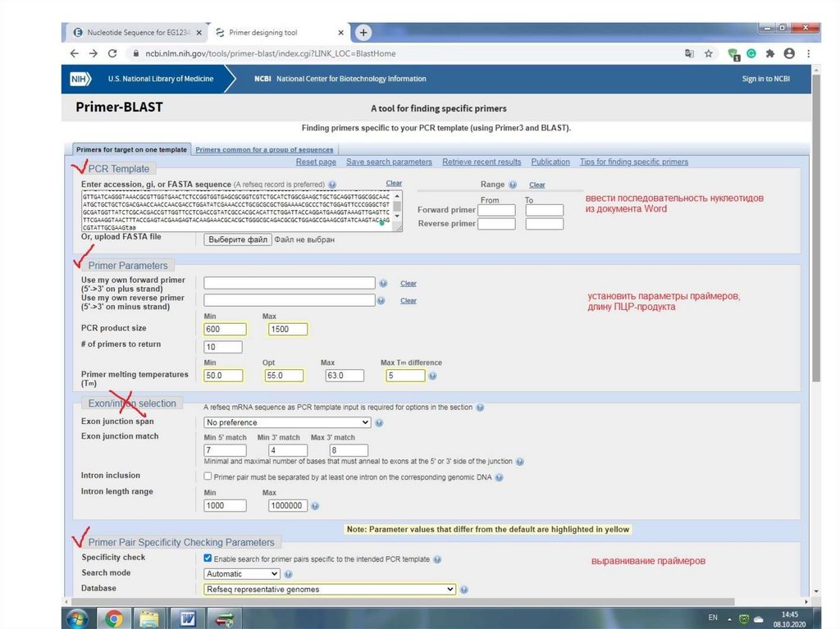Open help icon next to Range label
This screenshot has width=840, height=629.
pos(513,185)
